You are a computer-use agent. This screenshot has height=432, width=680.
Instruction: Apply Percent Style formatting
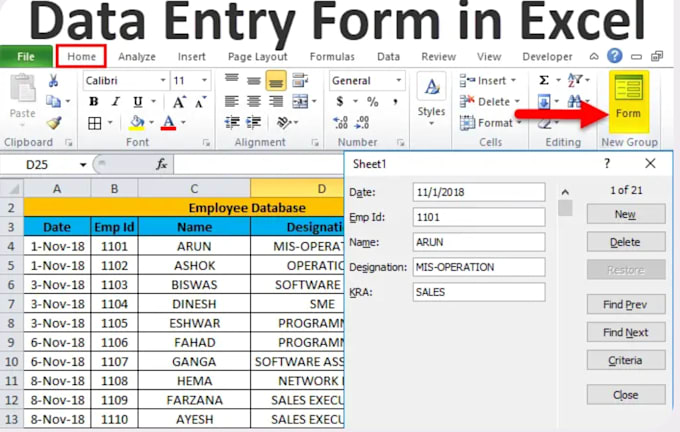(x=373, y=102)
